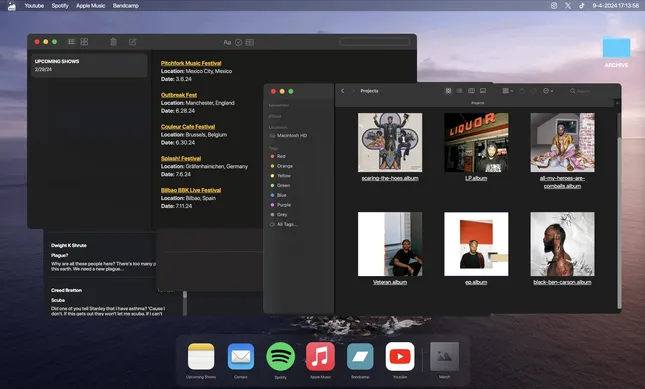Select the UPCOMING SHOWS note in the sidebar
The width and height of the screenshot is (645, 389).
(x=89, y=65)
